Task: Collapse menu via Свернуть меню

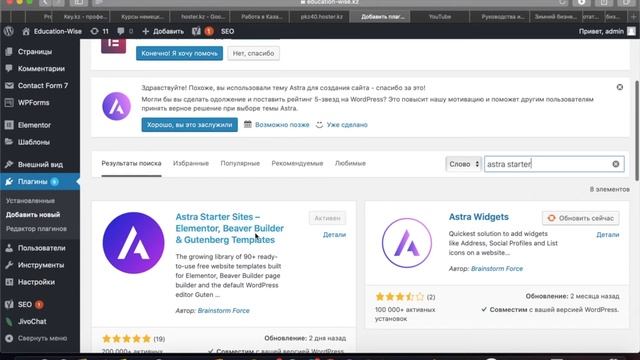Action: [x=42, y=338]
